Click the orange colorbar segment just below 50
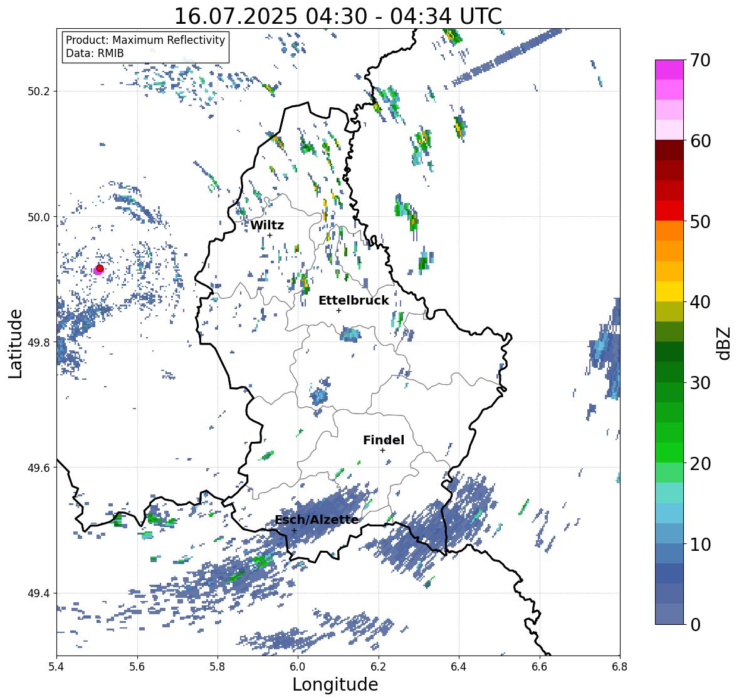This screenshot has width=739, height=700. 669,231
